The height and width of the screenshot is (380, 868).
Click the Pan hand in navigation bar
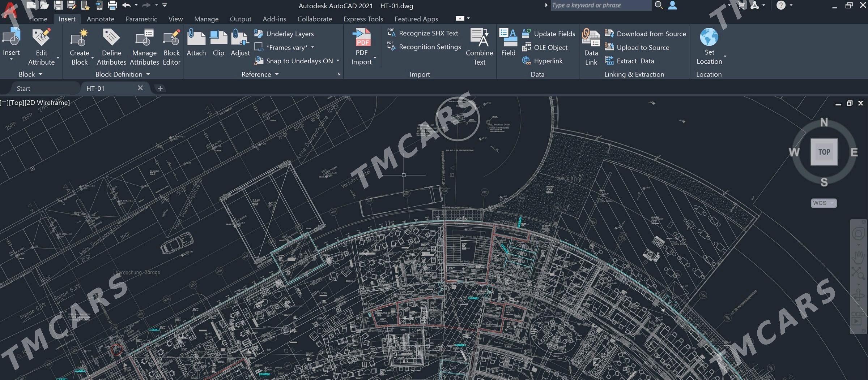(858, 258)
